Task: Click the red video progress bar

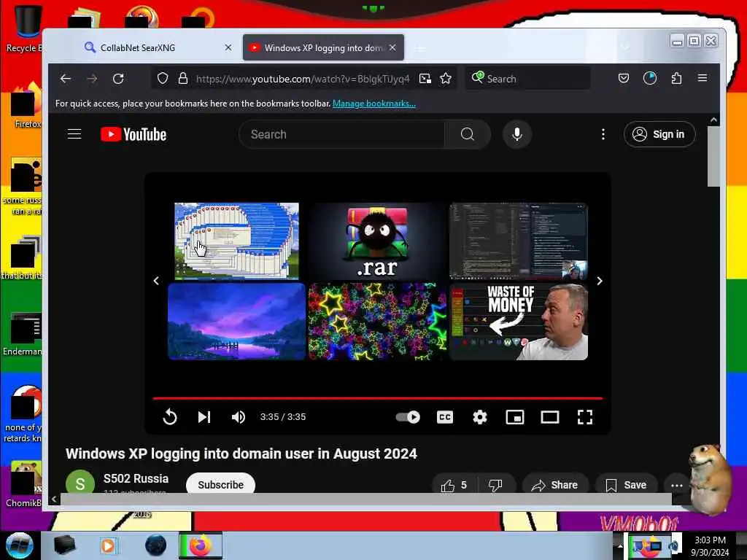Action: [377, 398]
